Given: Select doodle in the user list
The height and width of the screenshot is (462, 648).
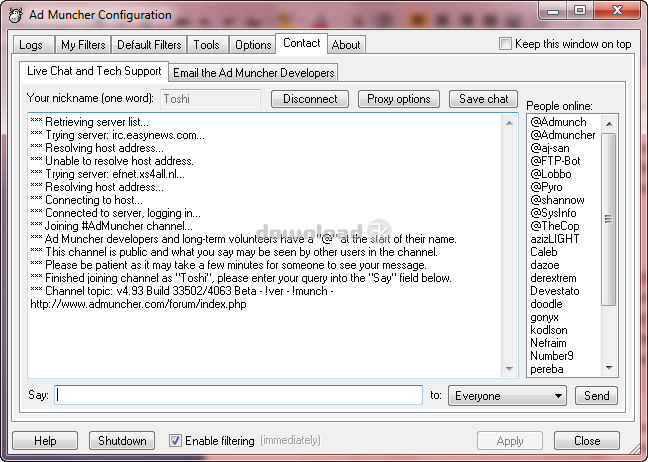Looking at the screenshot, I should [546, 304].
